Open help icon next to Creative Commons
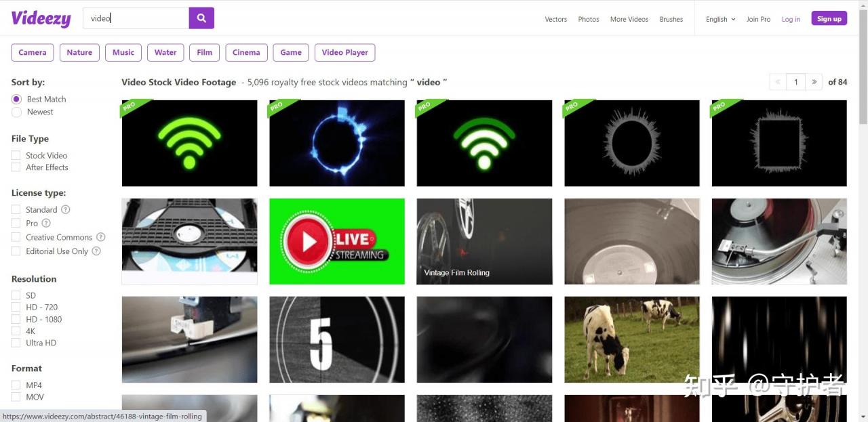 click(x=101, y=237)
